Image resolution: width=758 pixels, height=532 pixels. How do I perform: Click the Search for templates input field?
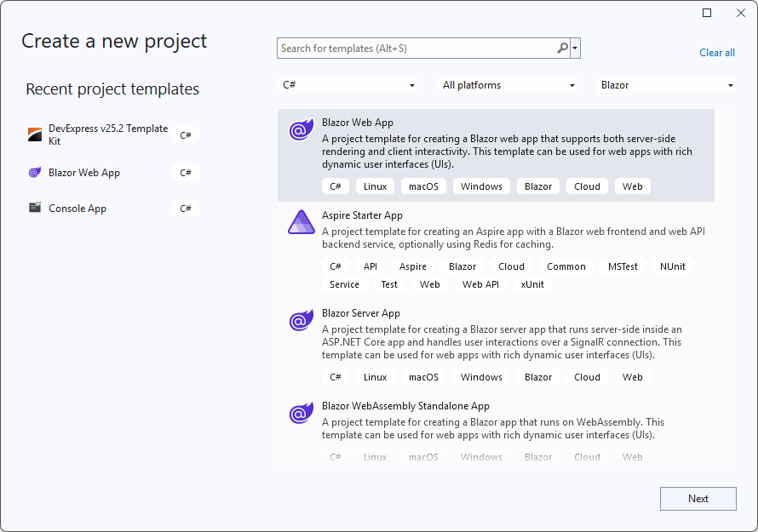coord(409,48)
